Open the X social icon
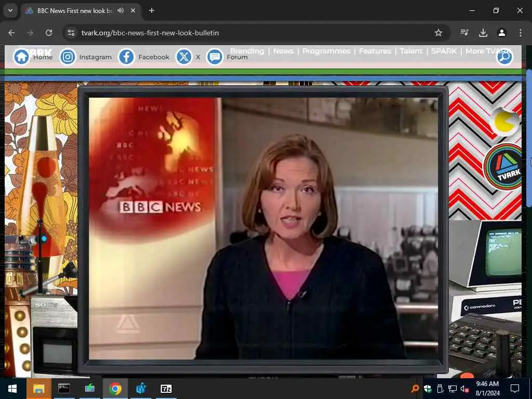532x399 pixels. click(184, 57)
